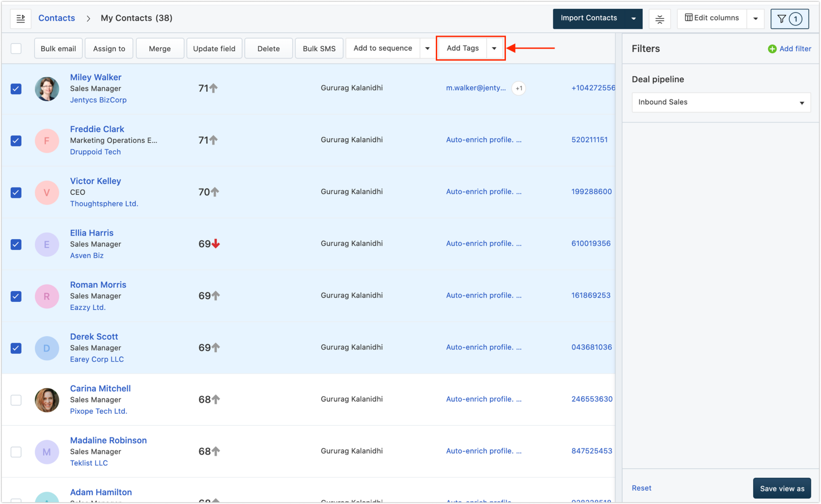Click the sidebar collapse menu icon
This screenshot has height=504, width=821.
tap(21, 19)
